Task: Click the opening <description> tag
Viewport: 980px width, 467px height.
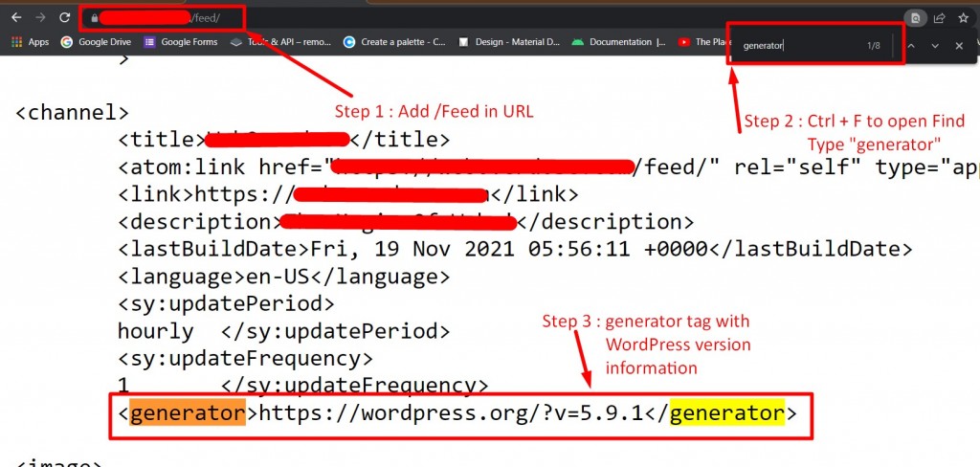Action: click(x=199, y=222)
